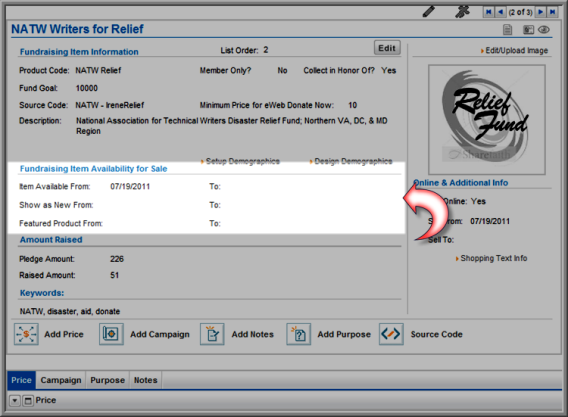The height and width of the screenshot is (417, 568).
Task: Click the NATW Writers for Relief title
Action: coord(77,29)
